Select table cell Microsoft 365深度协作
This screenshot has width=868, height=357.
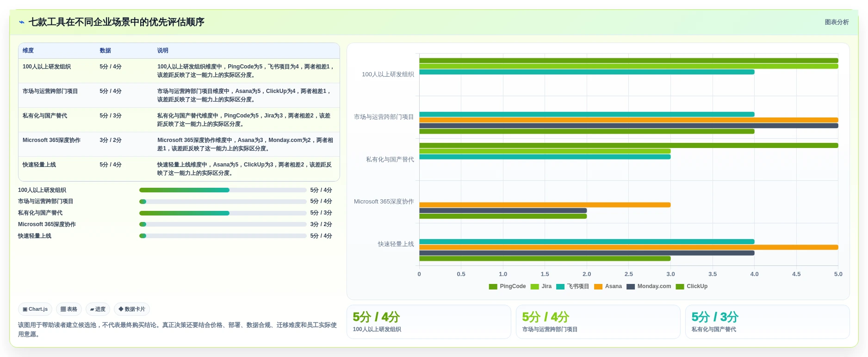(x=51, y=141)
